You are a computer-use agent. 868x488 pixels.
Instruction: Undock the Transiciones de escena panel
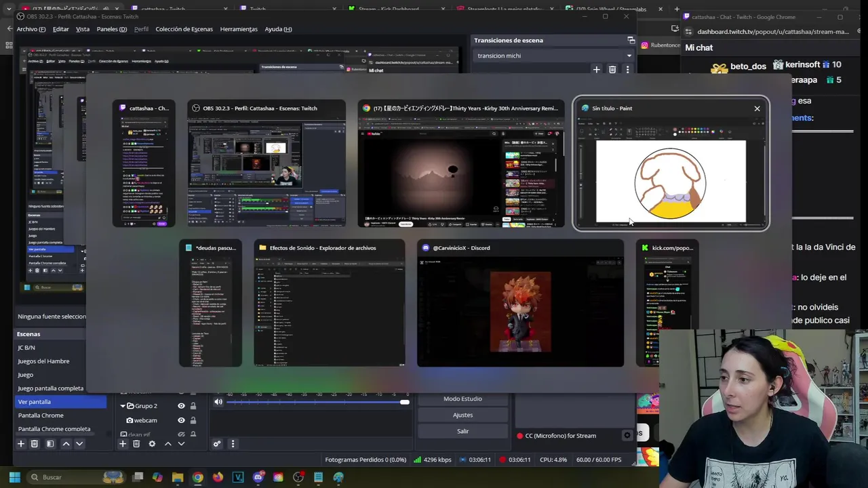pos(631,41)
